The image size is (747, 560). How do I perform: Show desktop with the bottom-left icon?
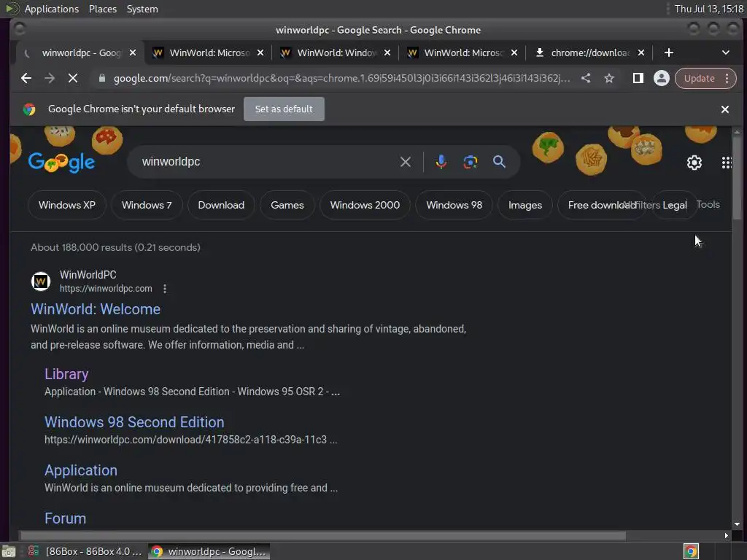(9, 551)
